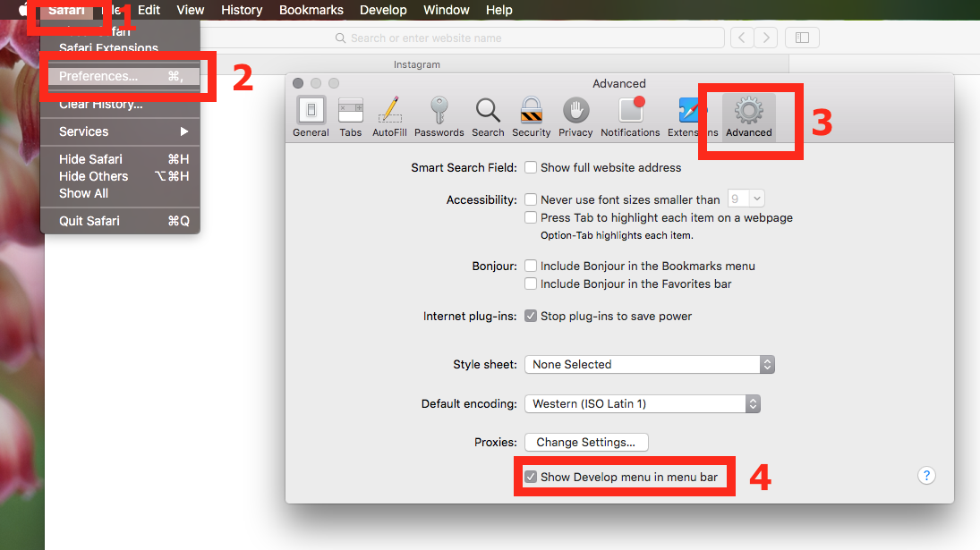Viewport: 980px width, 550px height.
Task: Open the Advanced preferences pane
Action: point(749,117)
